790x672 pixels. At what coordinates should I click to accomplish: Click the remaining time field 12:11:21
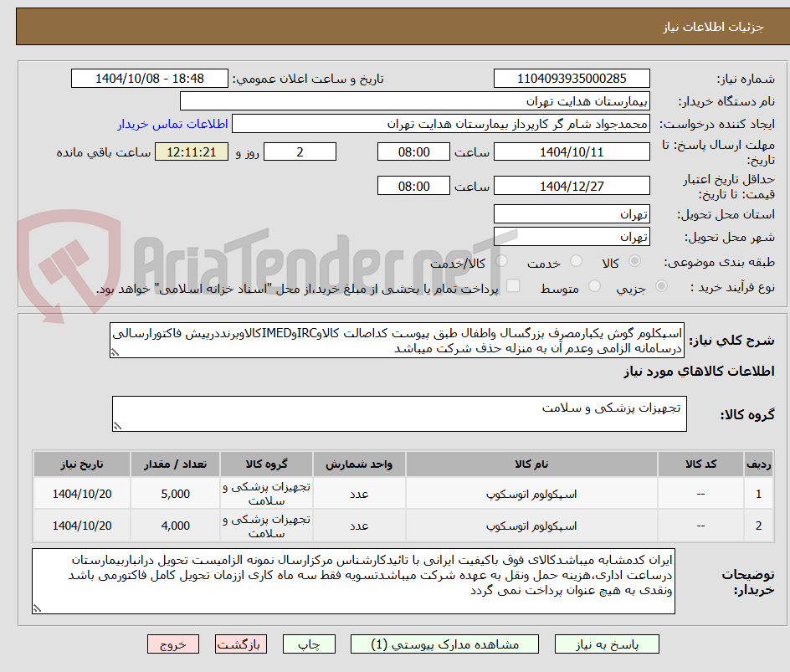click(x=192, y=151)
